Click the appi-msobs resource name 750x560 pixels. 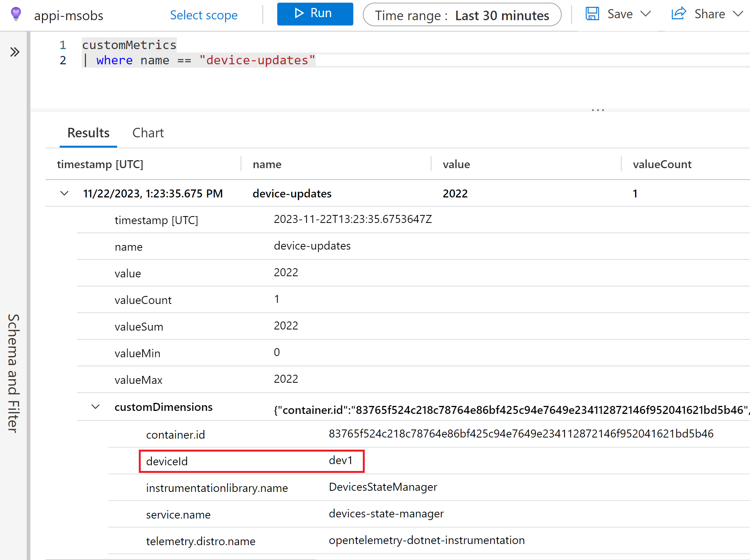pyautogui.click(x=68, y=16)
